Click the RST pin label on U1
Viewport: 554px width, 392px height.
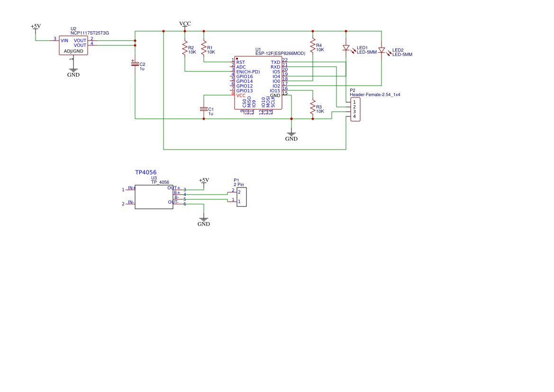[241, 62]
